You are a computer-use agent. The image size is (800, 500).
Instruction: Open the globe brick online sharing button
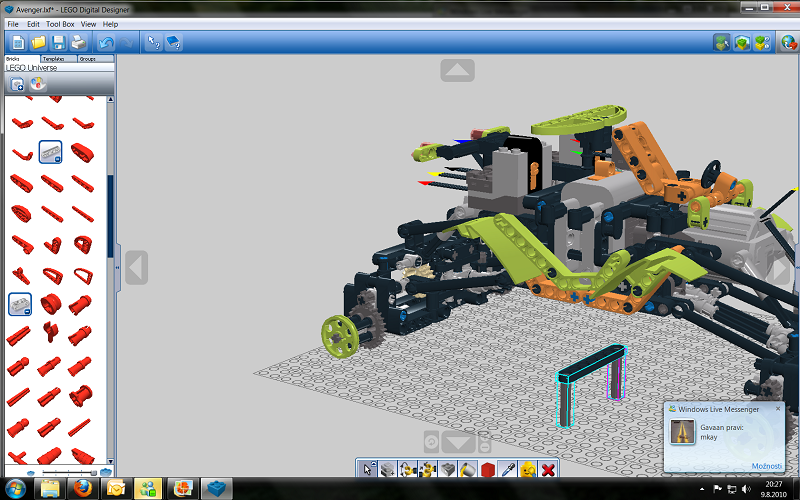tap(789, 42)
